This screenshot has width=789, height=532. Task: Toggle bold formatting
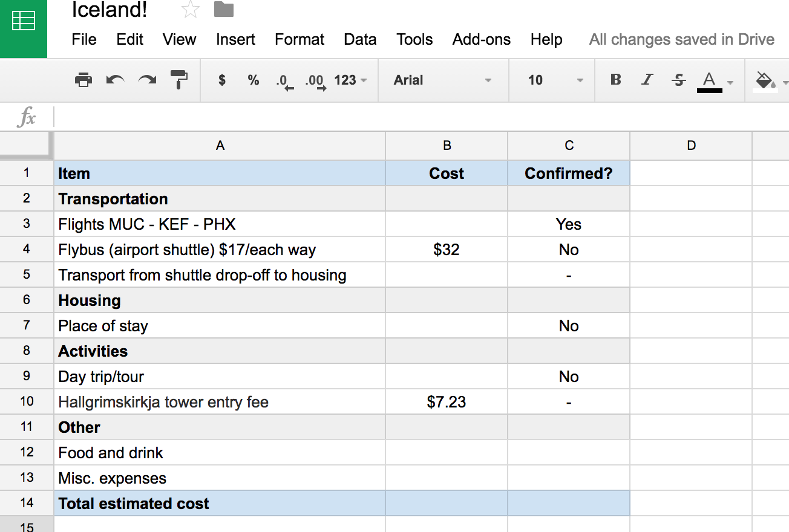point(615,79)
